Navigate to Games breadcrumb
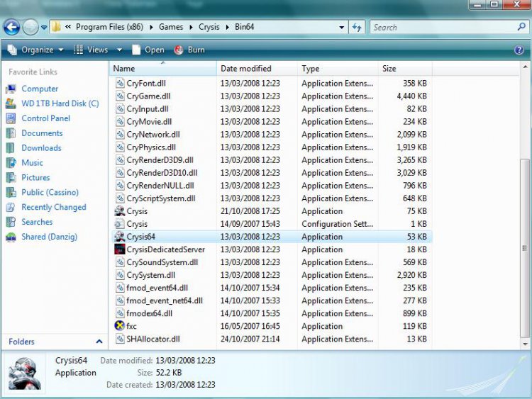The image size is (532, 399). pyautogui.click(x=171, y=27)
